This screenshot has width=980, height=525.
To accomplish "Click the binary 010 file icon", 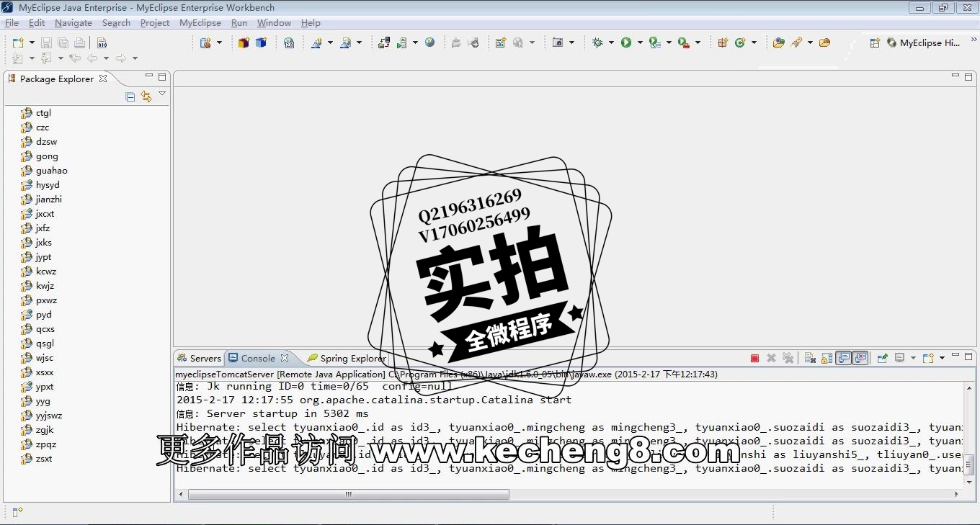I will 102,43.
